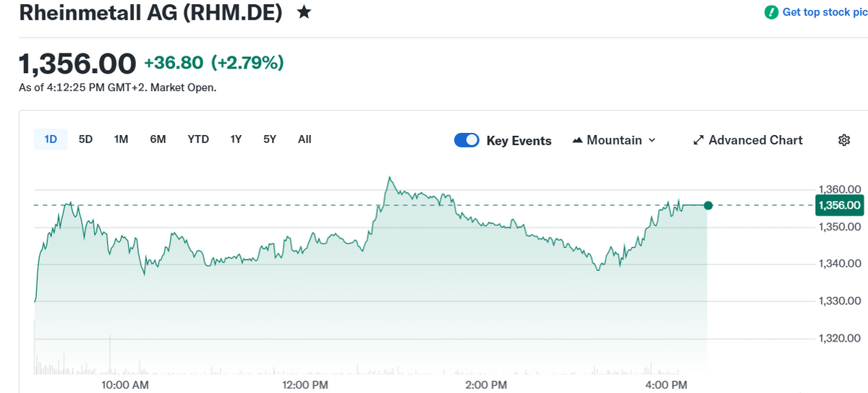Image resolution: width=868 pixels, height=393 pixels.
Task: Click the Advanced Chart expand arrows icon
Action: click(698, 140)
